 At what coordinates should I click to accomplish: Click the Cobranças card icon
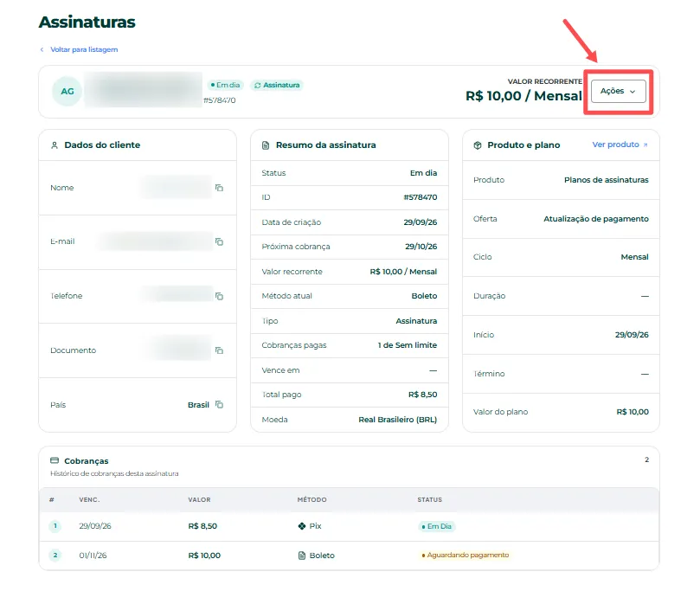point(55,460)
